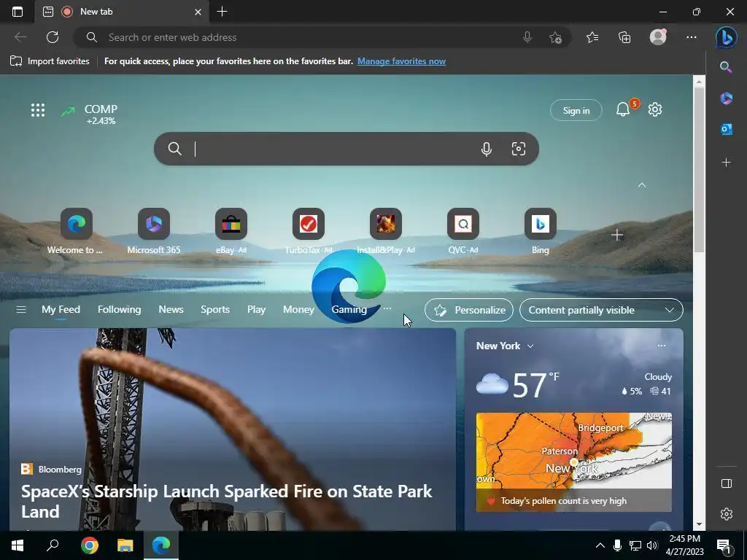Open Outlook sidebar icon
This screenshot has width=747, height=560.
click(x=726, y=129)
